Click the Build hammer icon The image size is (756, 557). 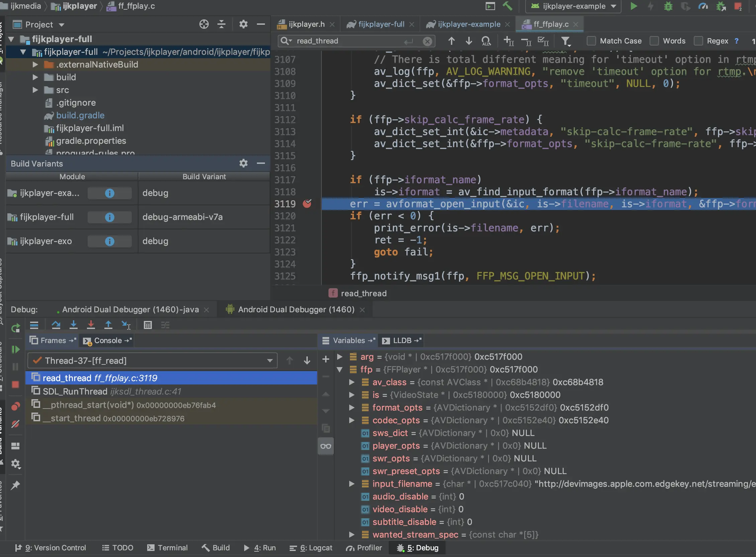pyautogui.click(x=507, y=6)
